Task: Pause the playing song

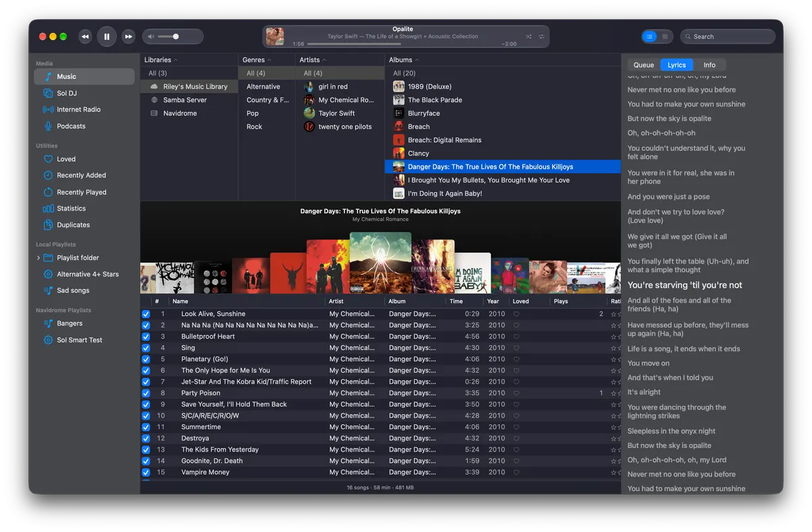Action: point(107,37)
